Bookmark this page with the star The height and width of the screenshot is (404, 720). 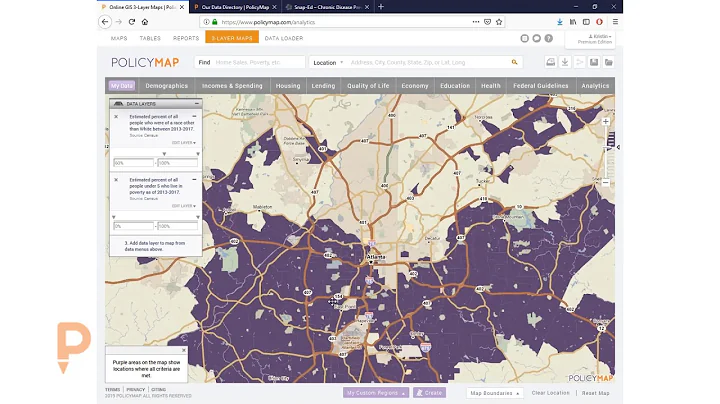(x=499, y=22)
